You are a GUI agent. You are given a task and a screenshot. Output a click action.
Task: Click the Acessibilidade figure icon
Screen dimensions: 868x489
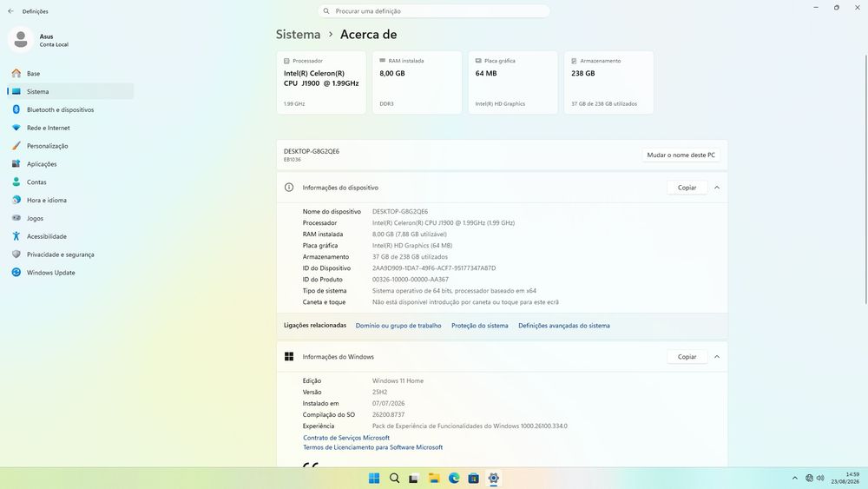[x=16, y=236]
